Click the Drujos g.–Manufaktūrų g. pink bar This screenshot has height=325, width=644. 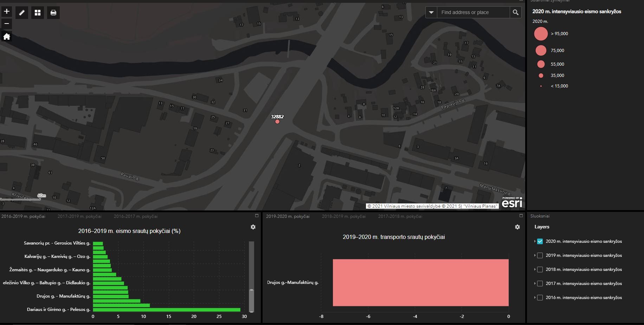coord(420,282)
